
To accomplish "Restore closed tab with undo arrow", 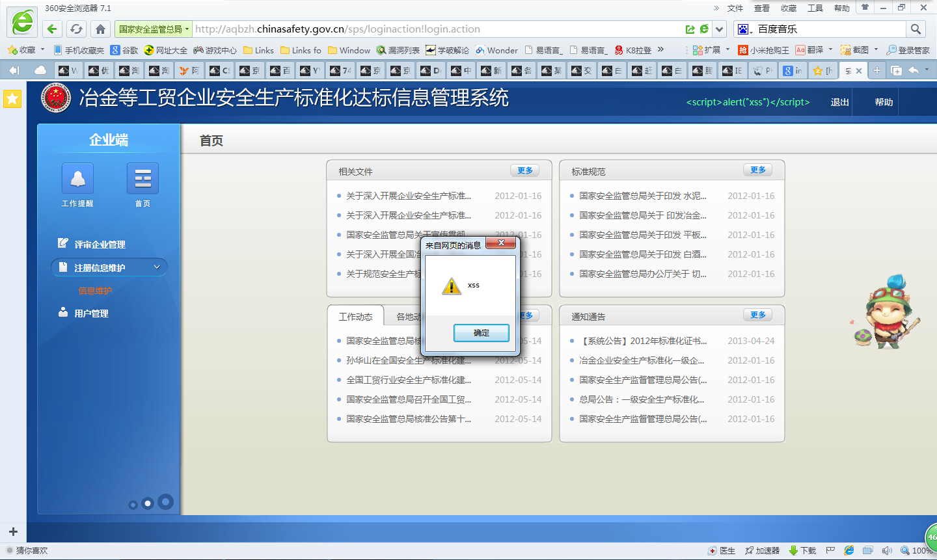I will coord(914,70).
